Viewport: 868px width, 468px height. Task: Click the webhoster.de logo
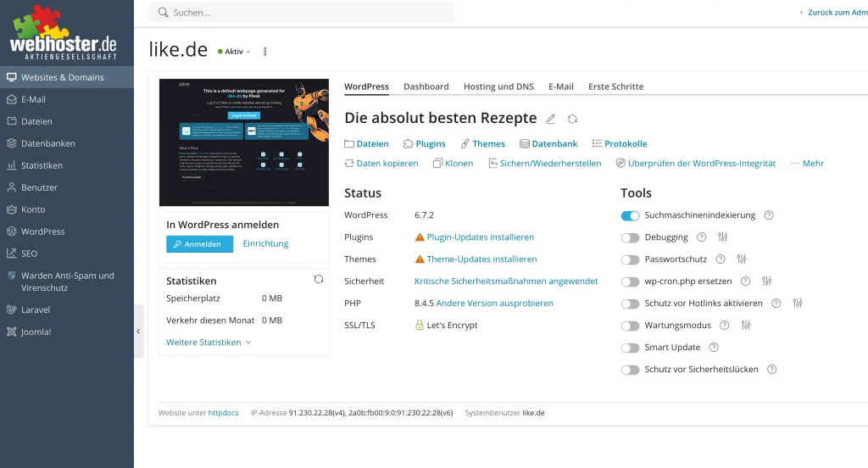point(63,33)
